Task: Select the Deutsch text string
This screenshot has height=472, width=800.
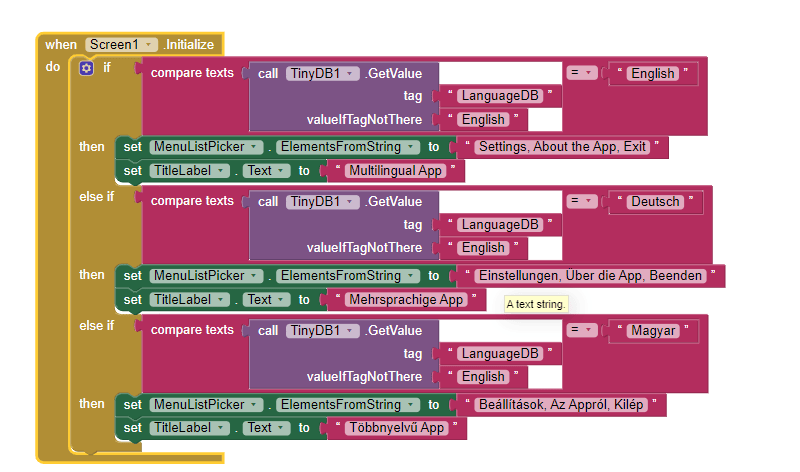Action: [655, 202]
